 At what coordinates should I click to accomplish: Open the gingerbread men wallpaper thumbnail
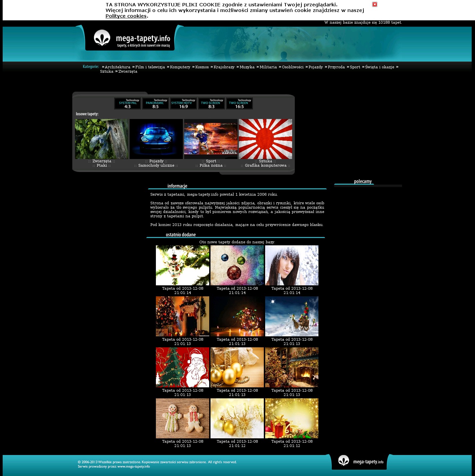(x=183, y=418)
